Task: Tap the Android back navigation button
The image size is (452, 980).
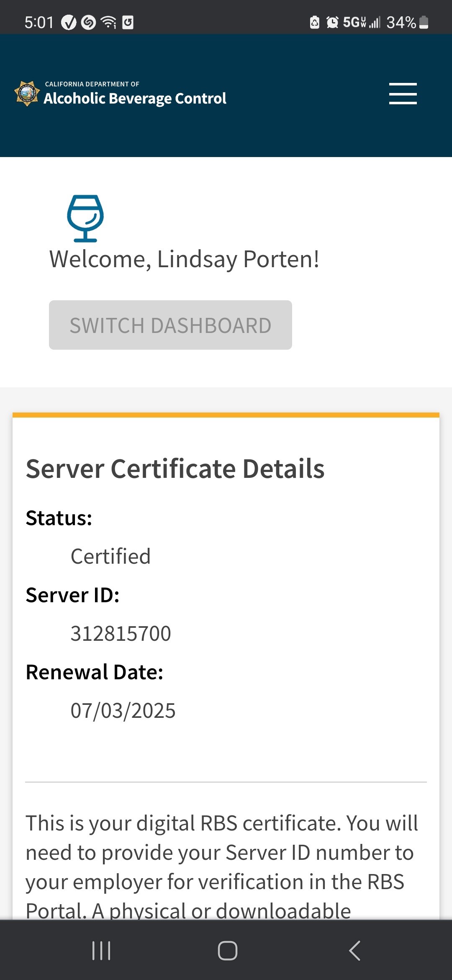Action: coord(354,950)
